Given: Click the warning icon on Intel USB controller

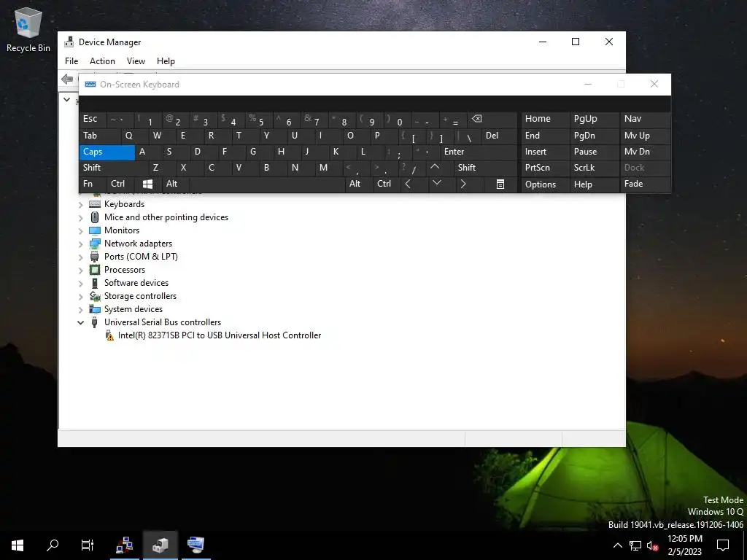Looking at the screenshot, I should [x=109, y=335].
